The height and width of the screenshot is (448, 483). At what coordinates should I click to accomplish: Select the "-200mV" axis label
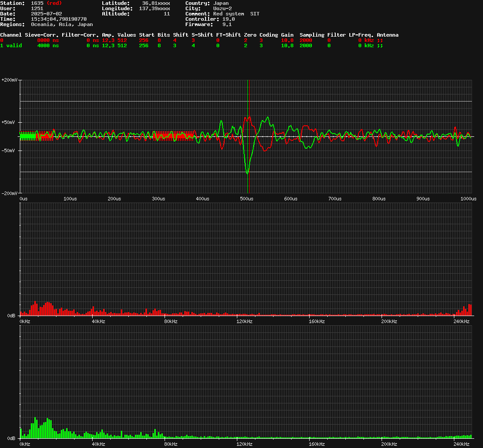click(9, 193)
